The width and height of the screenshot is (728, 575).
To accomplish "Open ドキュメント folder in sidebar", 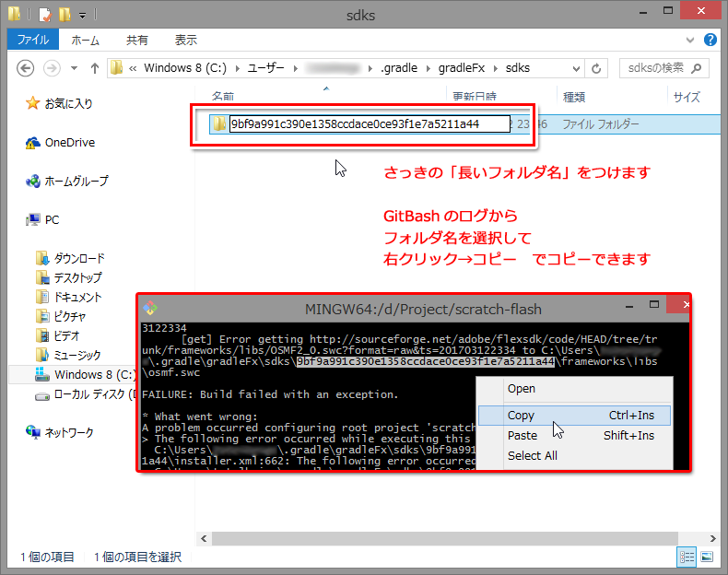I will click(77, 297).
